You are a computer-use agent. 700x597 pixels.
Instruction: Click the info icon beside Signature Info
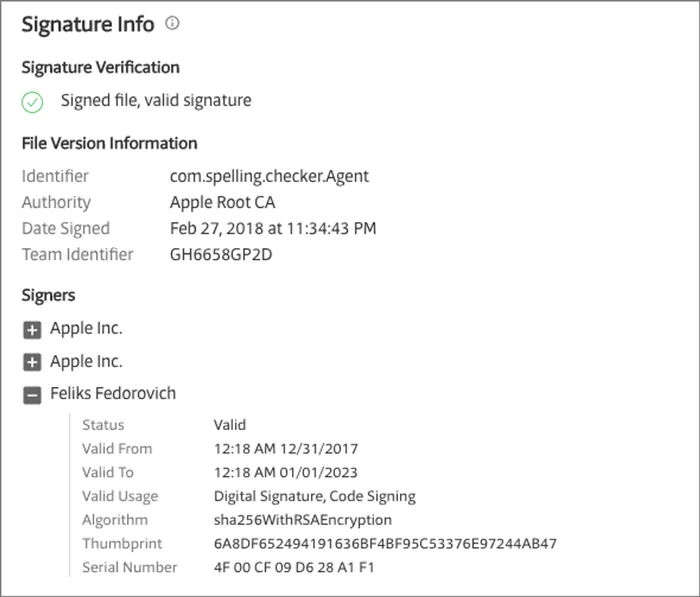click(172, 24)
